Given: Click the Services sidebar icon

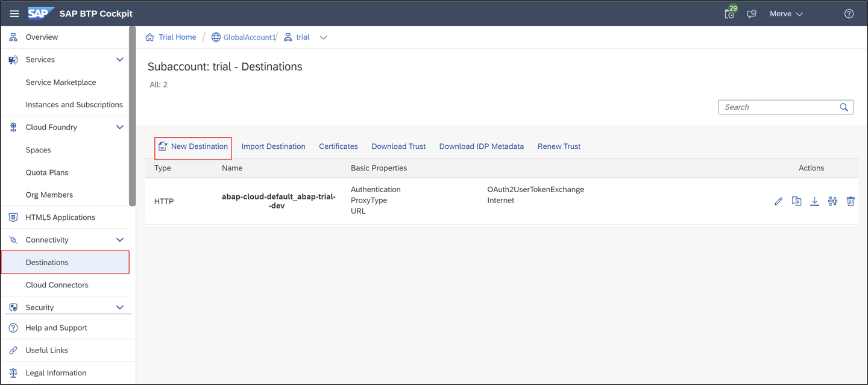Looking at the screenshot, I should point(13,60).
